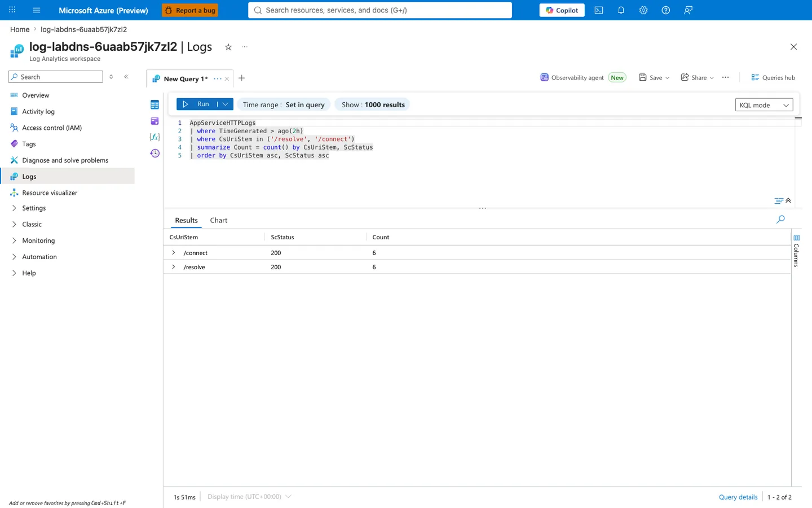Image resolution: width=812 pixels, height=508 pixels.
Task: Collapse the left navigation menu
Action: (126, 77)
